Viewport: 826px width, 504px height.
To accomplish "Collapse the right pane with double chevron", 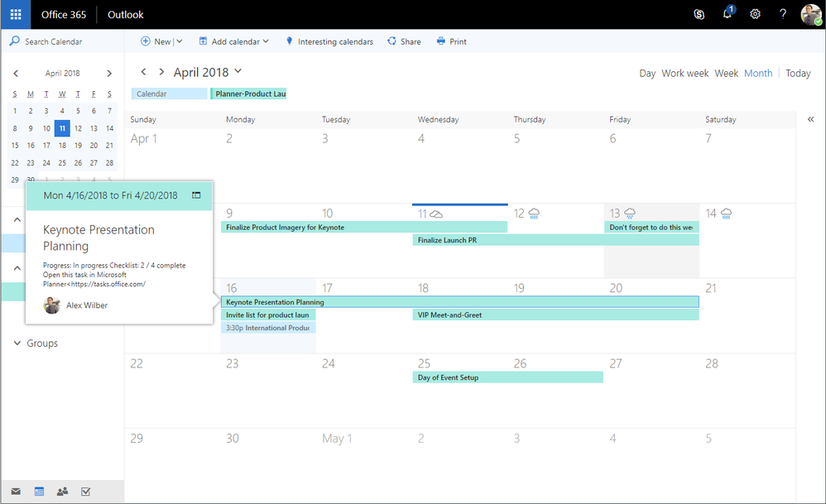I will pyautogui.click(x=811, y=119).
